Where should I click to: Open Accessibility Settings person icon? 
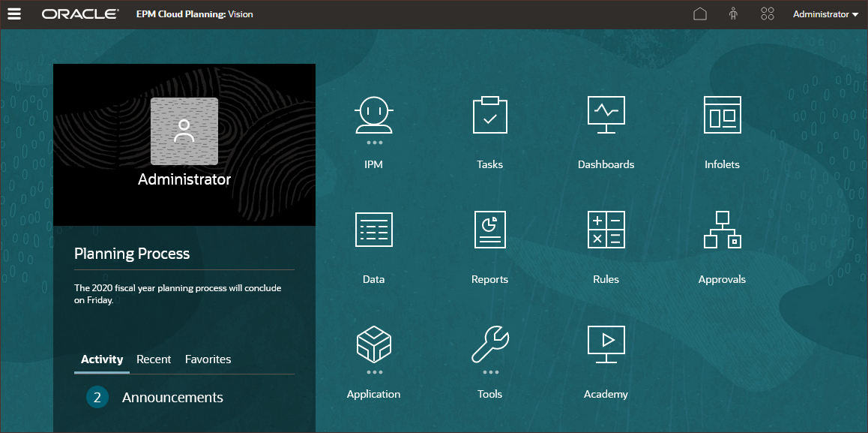pos(734,14)
